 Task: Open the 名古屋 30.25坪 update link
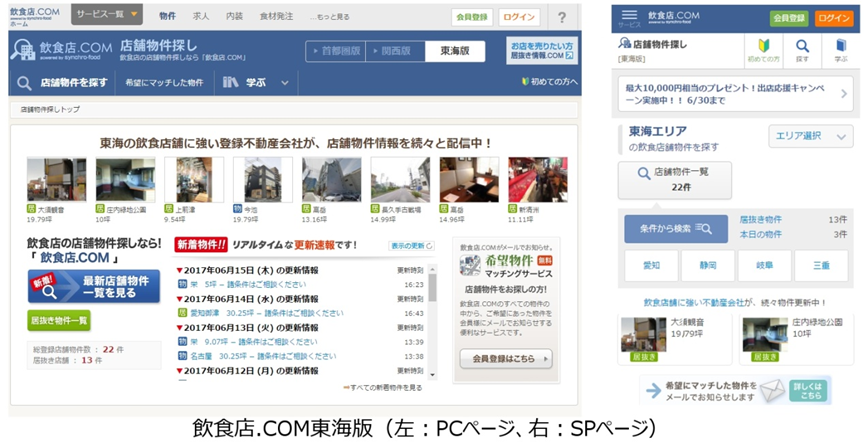coord(263,357)
